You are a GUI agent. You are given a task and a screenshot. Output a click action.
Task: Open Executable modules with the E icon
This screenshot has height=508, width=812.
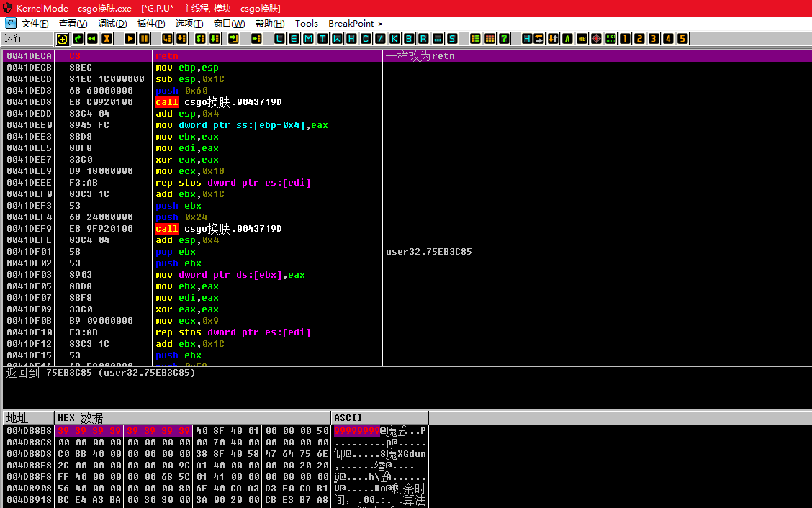(x=294, y=39)
